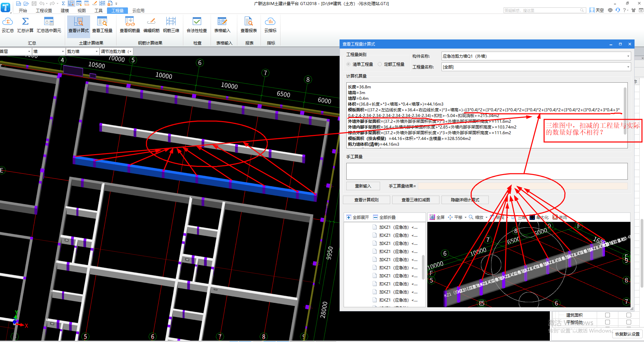
Task: Open the 首层 floor selector dropdown
Action: 28,52
